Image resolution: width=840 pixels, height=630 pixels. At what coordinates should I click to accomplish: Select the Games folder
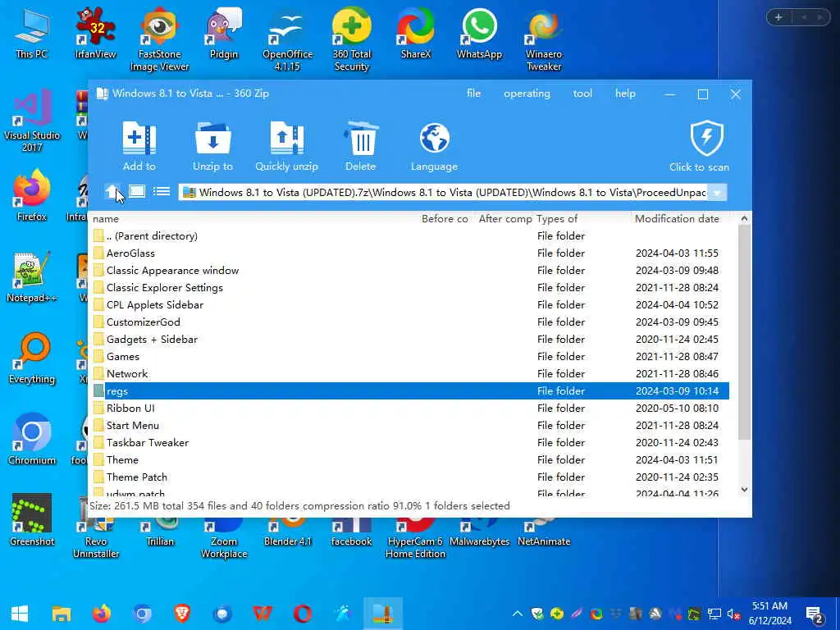click(410, 356)
